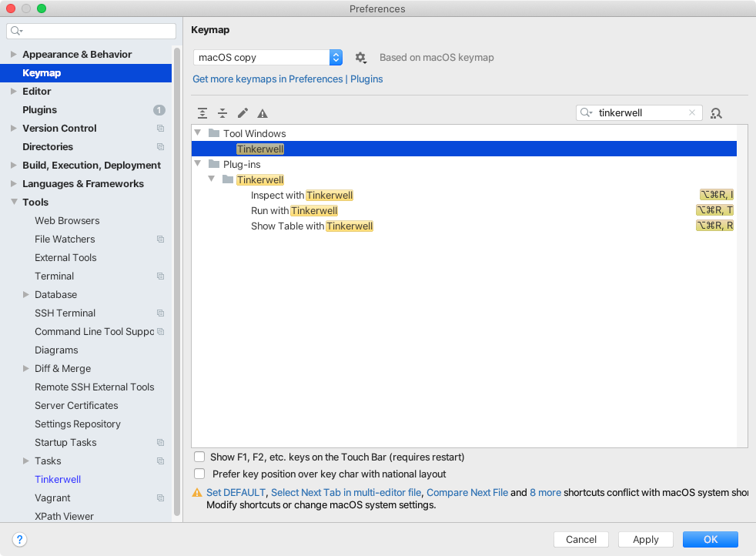756x556 pixels.
Task: Open Diagrams settings page
Action: 56,350
